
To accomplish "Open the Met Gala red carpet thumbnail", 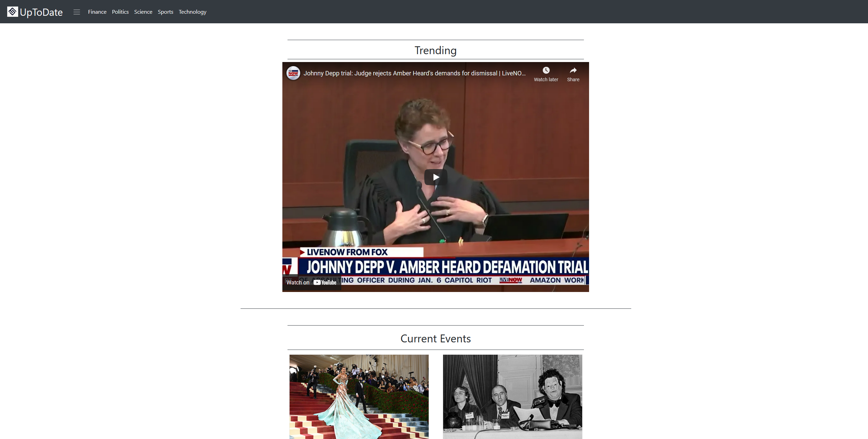I will pyautogui.click(x=359, y=397).
